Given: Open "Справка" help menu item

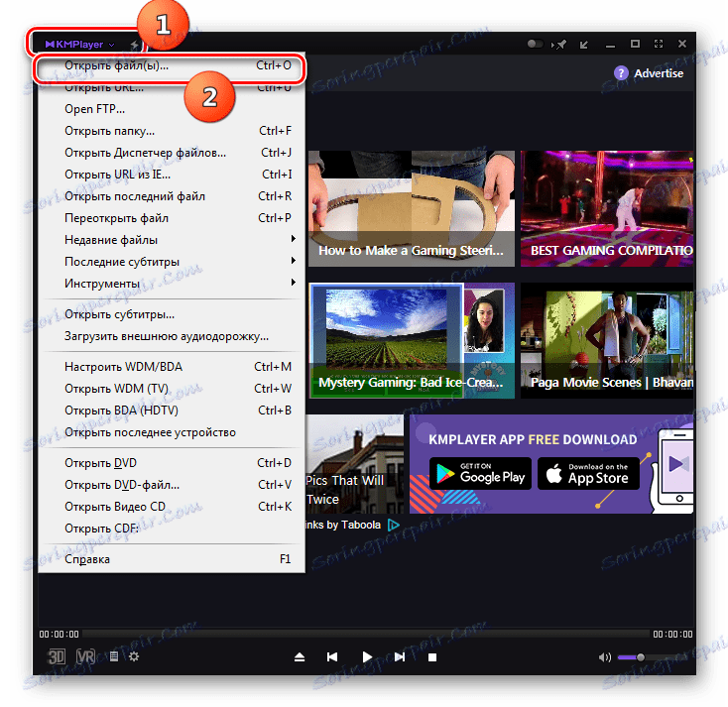Looking at the screenshot, I should (x=171, y=559).
